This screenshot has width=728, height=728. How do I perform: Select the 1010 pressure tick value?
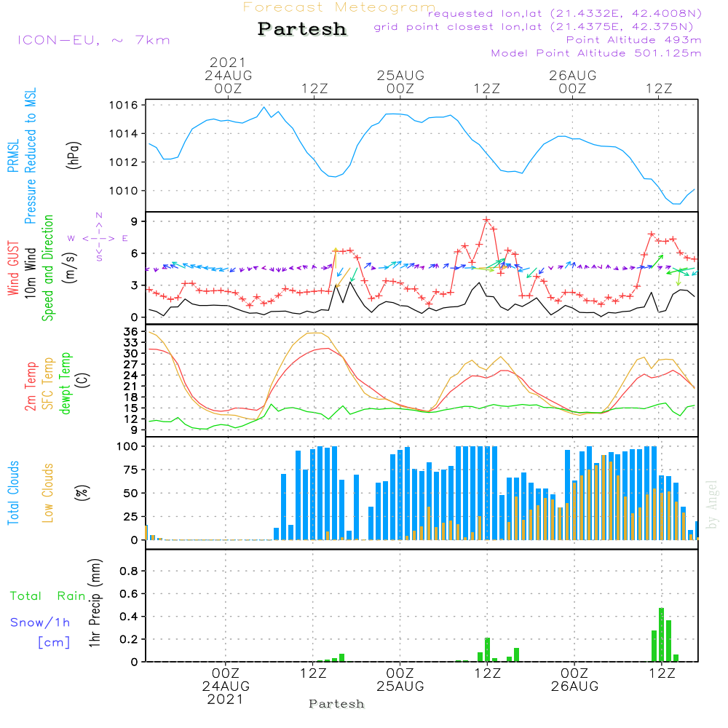pyautogui.click(x=124, y=191)
